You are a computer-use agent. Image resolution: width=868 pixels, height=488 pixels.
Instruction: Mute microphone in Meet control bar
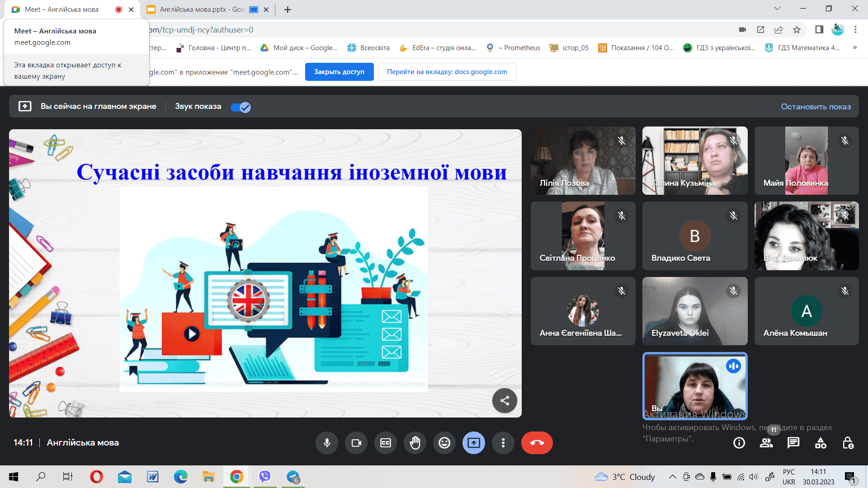pos(327,443)
